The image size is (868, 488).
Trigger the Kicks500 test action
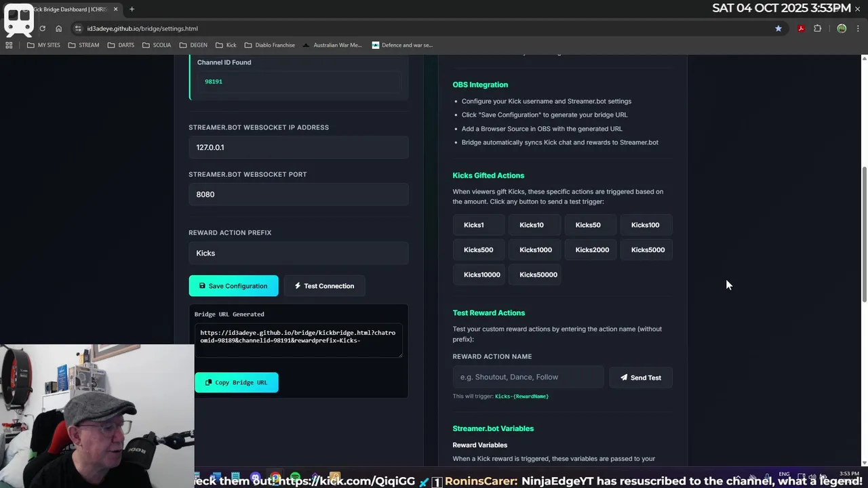point(479,249)
